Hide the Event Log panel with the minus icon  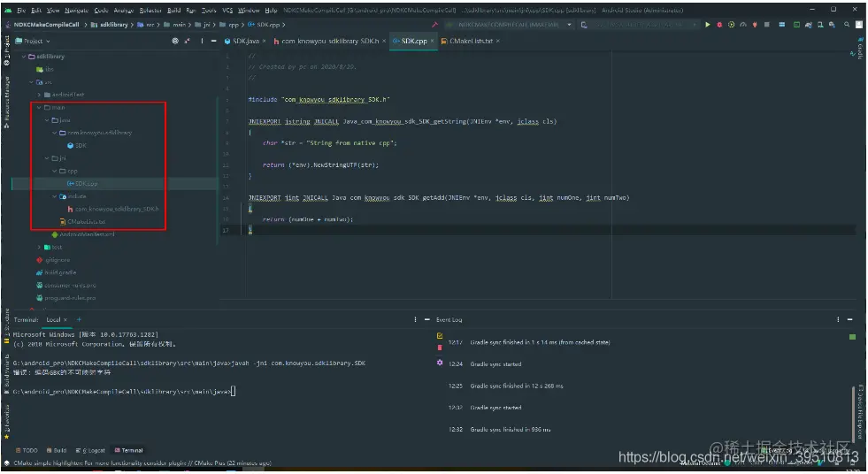pyautogui.click(x=849, y=320)
